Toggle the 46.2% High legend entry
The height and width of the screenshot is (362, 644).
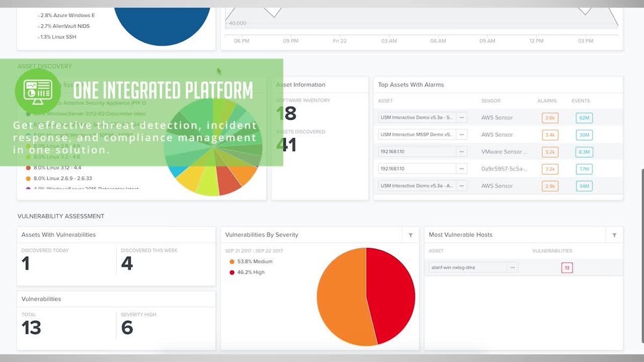click(246, 272)
